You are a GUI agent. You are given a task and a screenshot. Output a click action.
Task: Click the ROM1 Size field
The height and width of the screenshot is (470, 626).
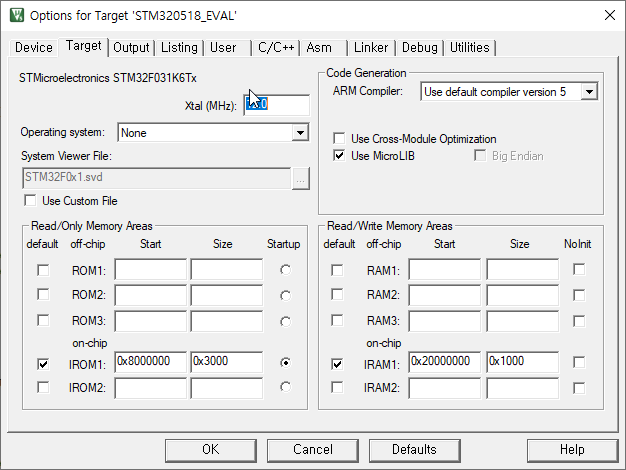pyautogui.click(x=227, y=269)
